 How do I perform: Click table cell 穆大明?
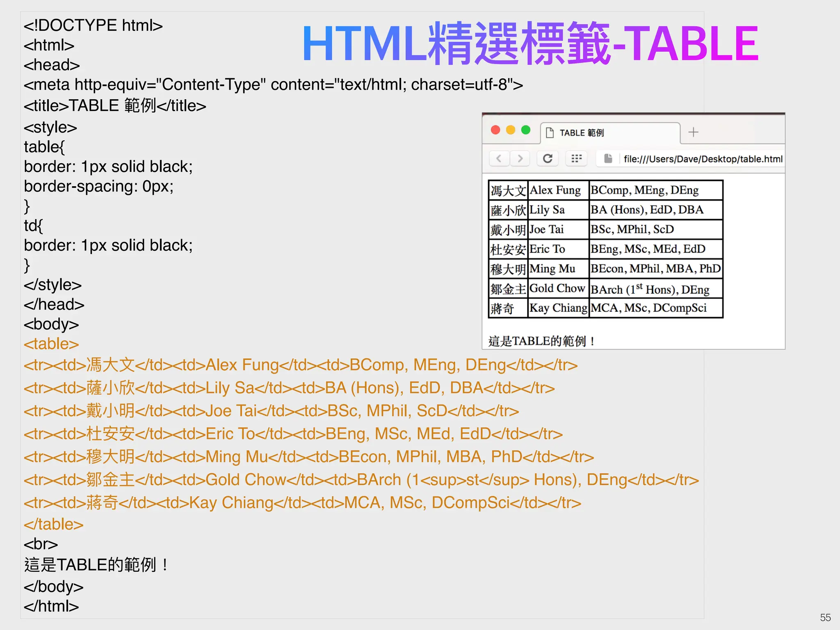508,269
